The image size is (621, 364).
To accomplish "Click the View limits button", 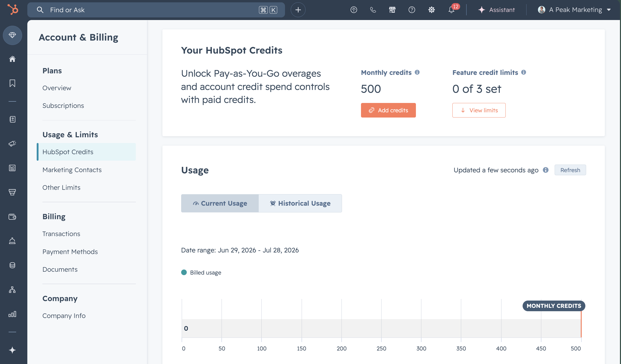I will [x=479, y=110].
